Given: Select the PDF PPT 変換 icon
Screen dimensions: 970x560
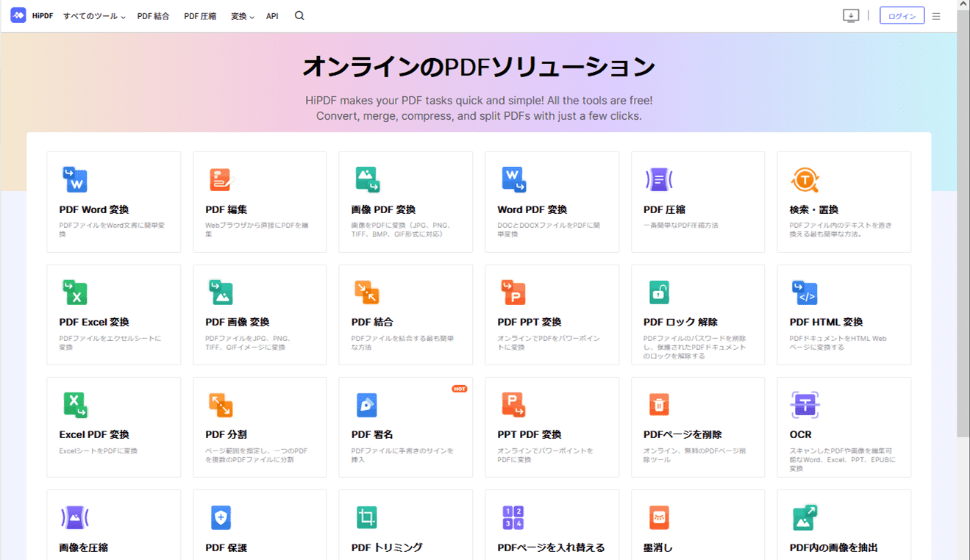Looking at the screenshot, I should [513, 292].
